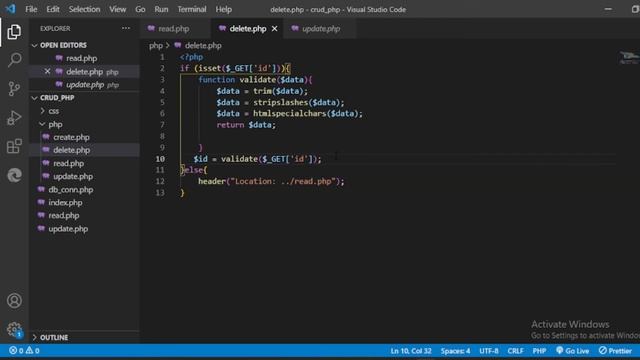640x360 pixels.
Task: Expand the css folder
Action: pyautogui.click(x=53, y=111)
